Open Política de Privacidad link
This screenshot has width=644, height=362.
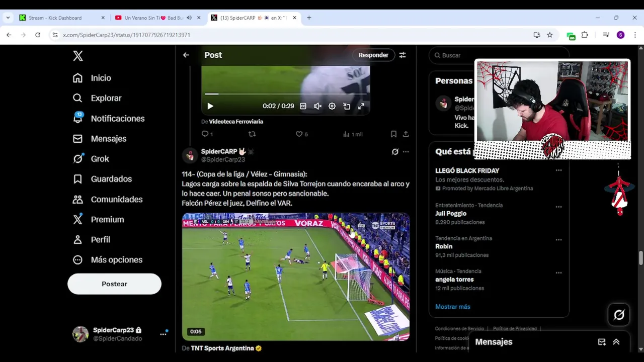pos(515,329)
